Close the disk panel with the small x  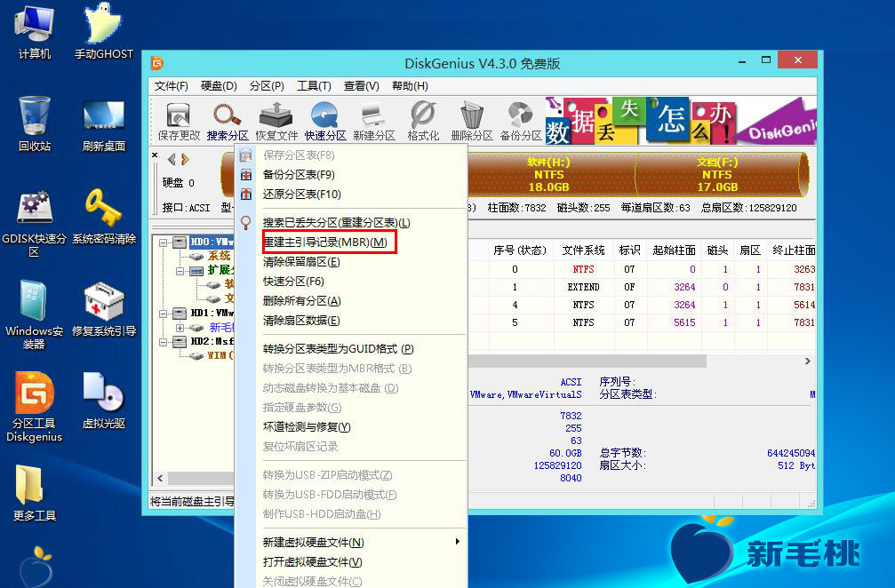(x=155, y=155)
